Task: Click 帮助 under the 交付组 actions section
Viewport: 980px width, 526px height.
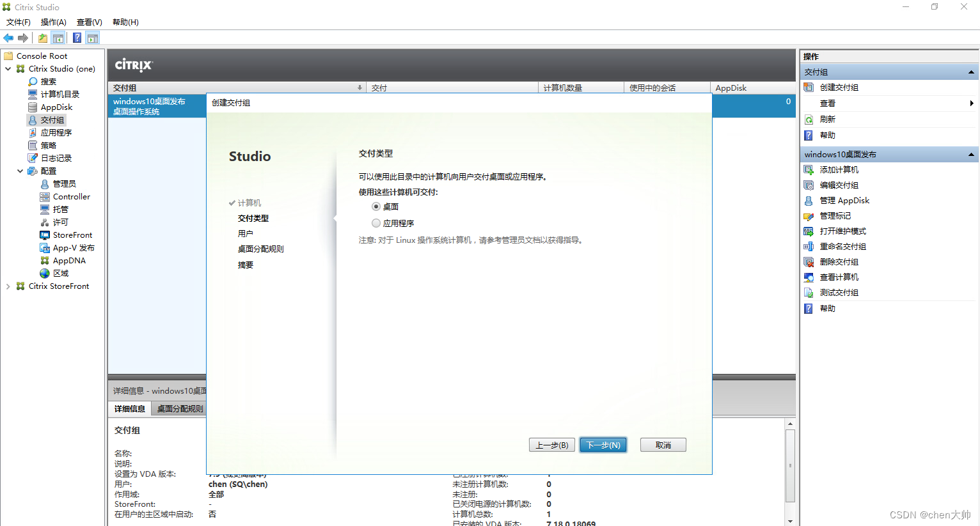Action: (x=828, y=135)
